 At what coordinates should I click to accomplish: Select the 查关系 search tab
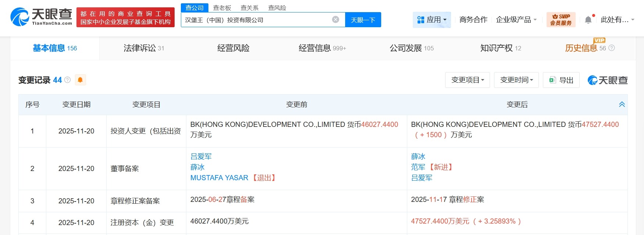pos(250,8)
